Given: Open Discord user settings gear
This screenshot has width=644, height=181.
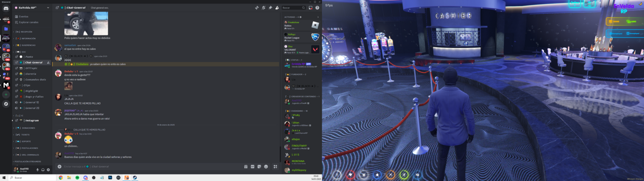Looking at the screenshot, I should 48,170.
